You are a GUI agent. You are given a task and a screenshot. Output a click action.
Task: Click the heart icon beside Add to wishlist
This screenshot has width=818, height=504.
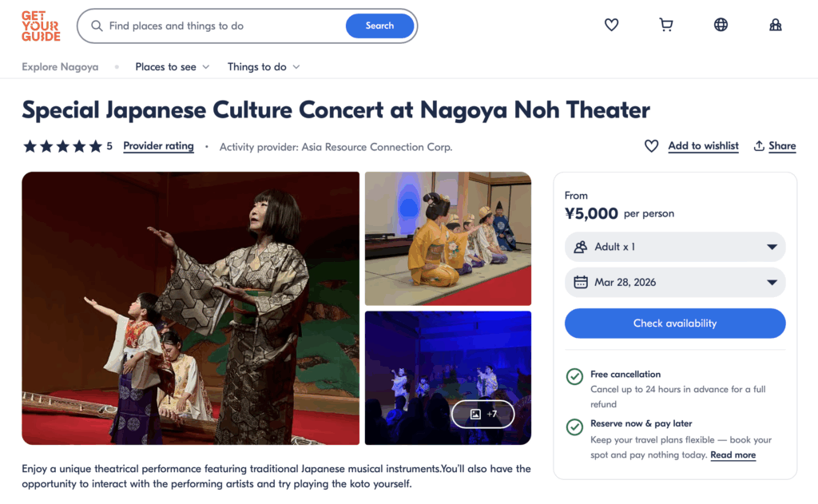pyautogui.click(x=652, y=146)
